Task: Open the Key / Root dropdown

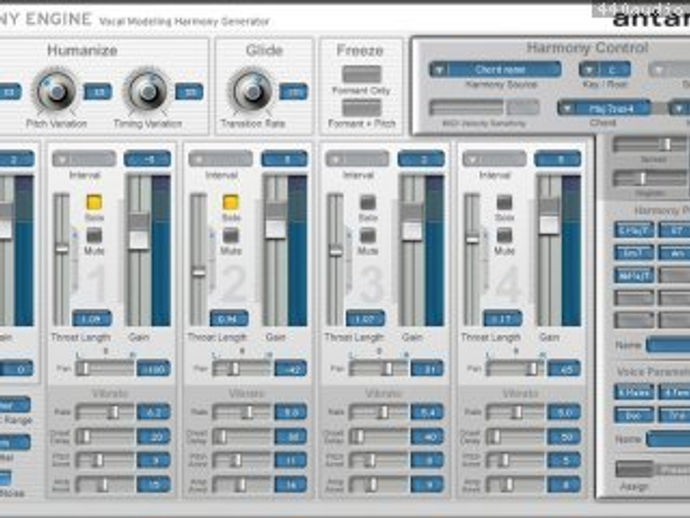Action: tap(605, 70)
